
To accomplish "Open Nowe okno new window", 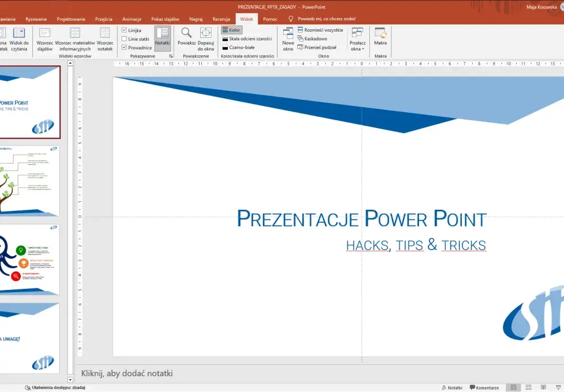I will point(288,39).
